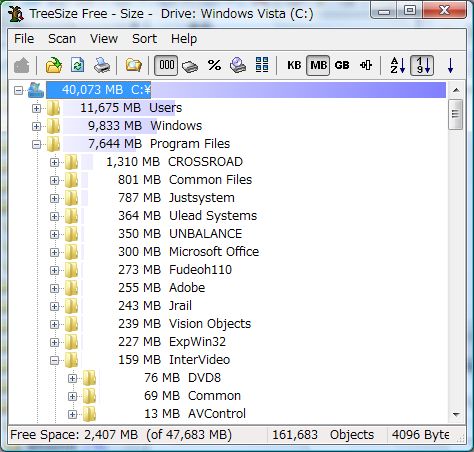
Task: Expand the Common Files folder
Action: click(54, 180)
